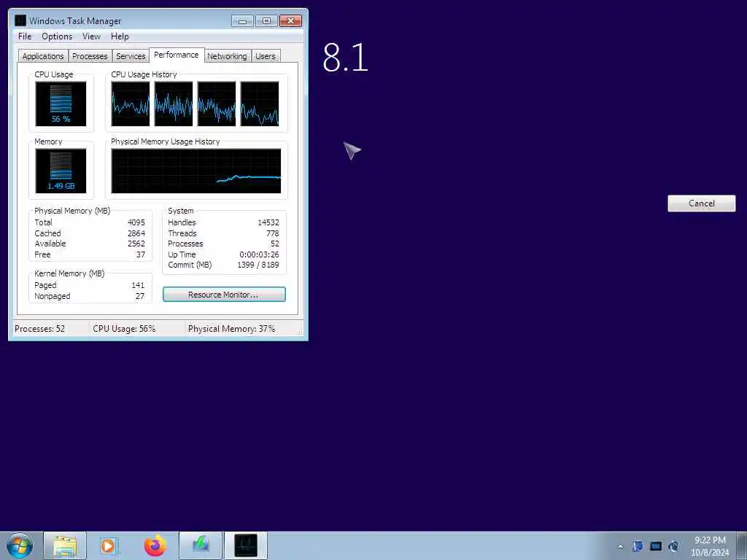Click the Paged kernel memory value 141
Screen dimensions: 747x560
(138, 285)
